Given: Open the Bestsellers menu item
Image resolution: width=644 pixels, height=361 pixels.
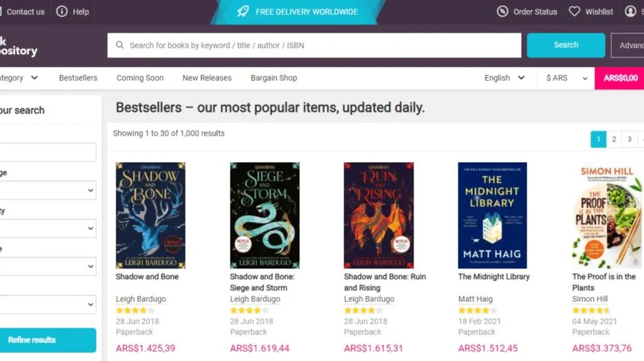Looking at the screenshot, I should (x=78, y=78).
